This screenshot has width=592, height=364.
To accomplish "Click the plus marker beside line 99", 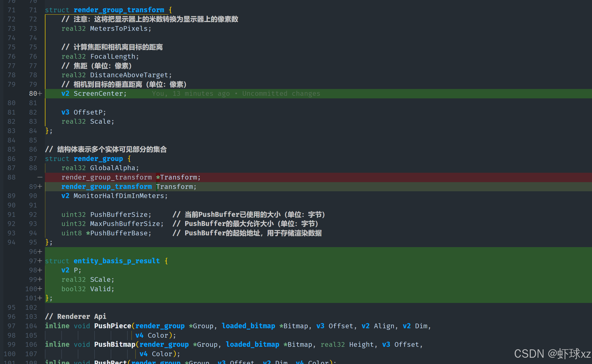I will (40, 279).
